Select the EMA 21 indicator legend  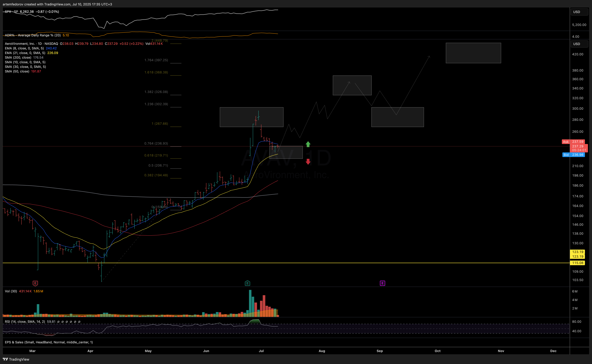25,53
